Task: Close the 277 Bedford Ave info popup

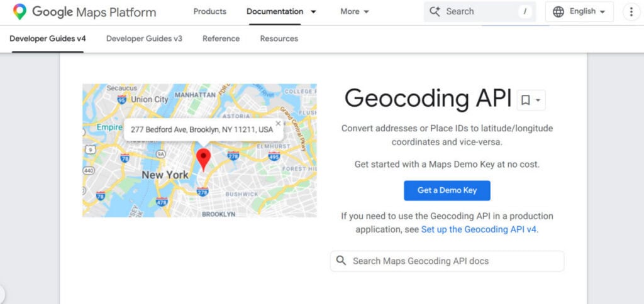Action: 278,124
